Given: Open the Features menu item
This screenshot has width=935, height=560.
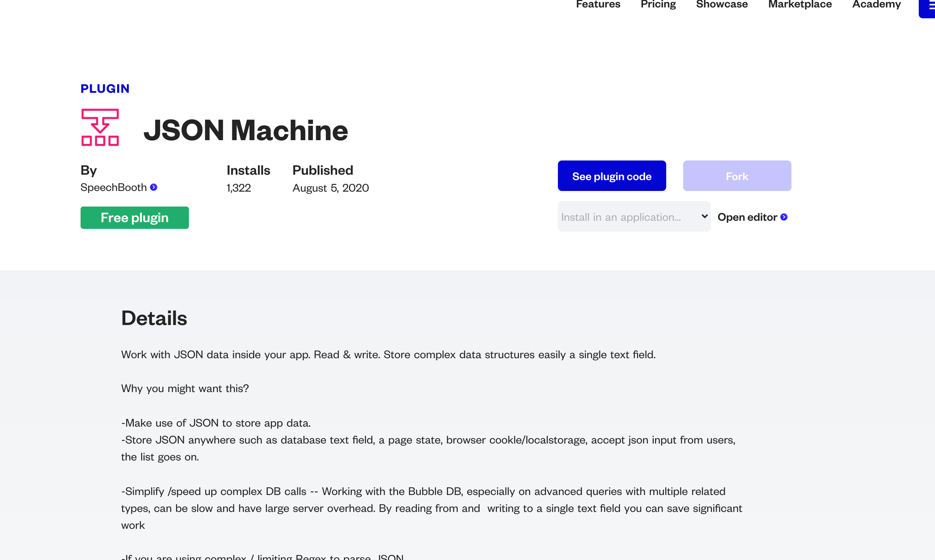Looking at the screenshot, I should coord(598,4).
